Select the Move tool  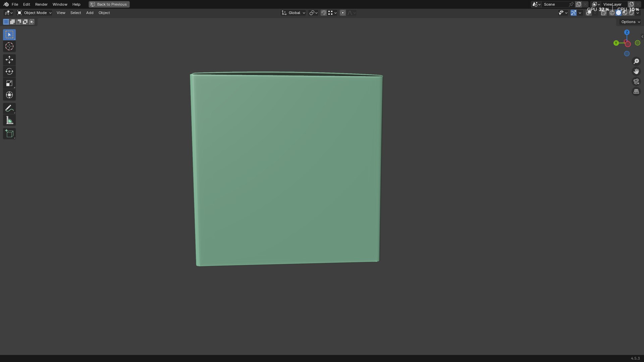(x=9, y=60)
